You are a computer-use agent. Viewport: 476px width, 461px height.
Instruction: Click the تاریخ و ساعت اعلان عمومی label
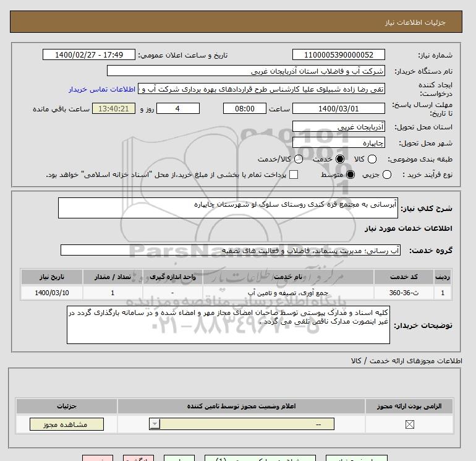[x=183, y=55]
